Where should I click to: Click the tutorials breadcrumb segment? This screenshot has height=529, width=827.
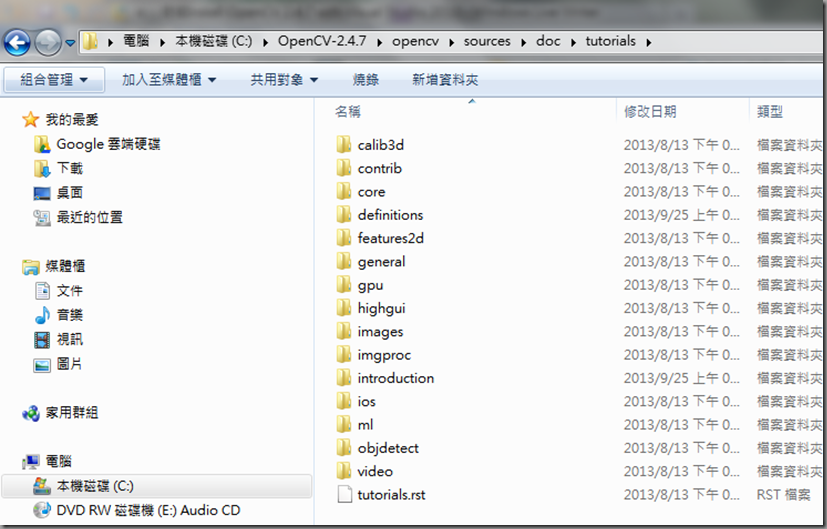[x=610, y=41]
